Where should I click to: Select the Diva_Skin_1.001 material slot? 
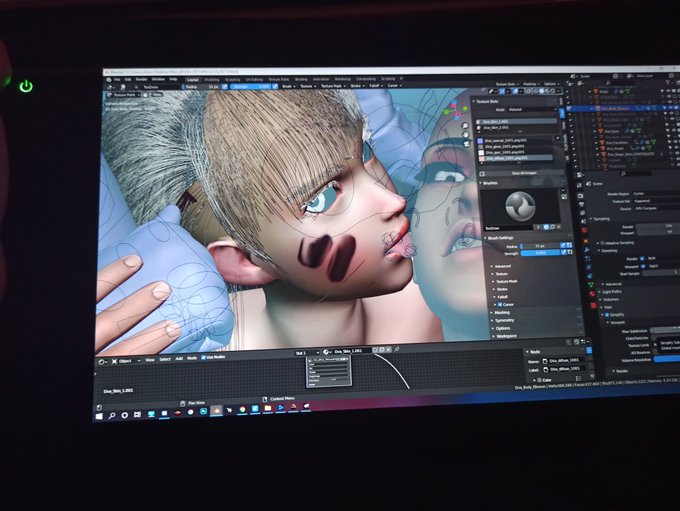click(x=517, y=121)
